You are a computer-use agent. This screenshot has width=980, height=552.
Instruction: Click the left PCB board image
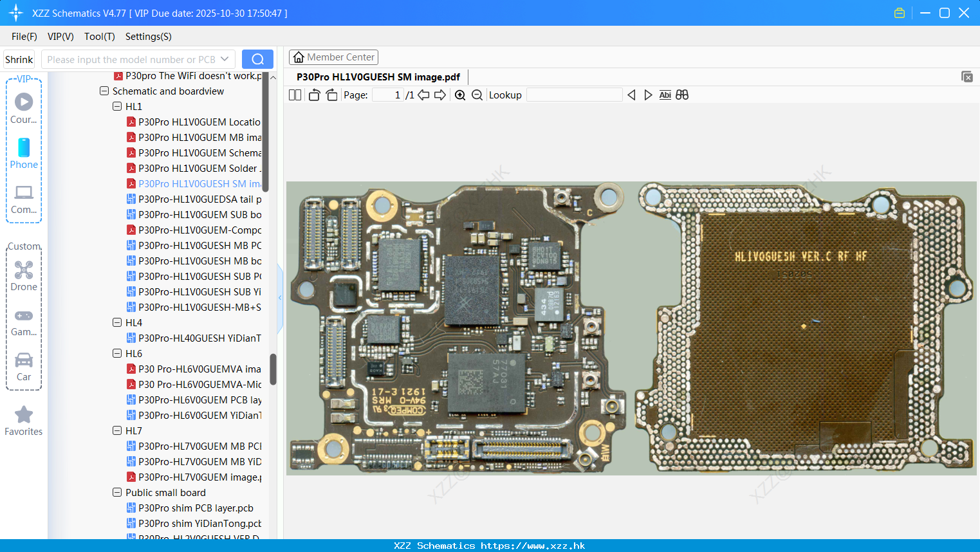pos(458,329)
